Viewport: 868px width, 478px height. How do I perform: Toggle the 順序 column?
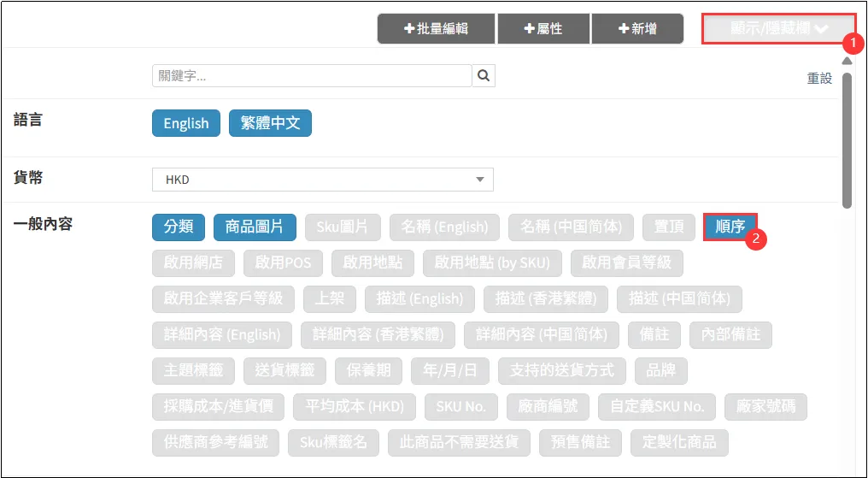tap(730, 227)
